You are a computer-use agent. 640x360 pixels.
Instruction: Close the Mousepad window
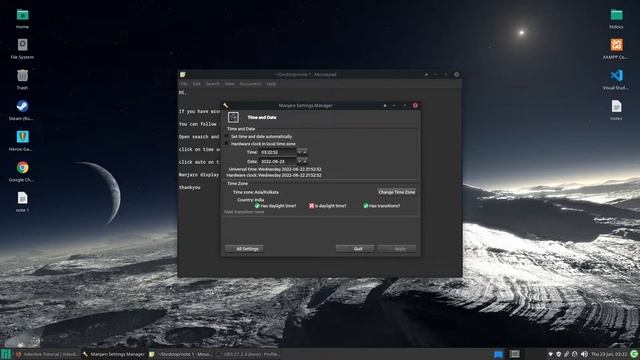(457, 74)
